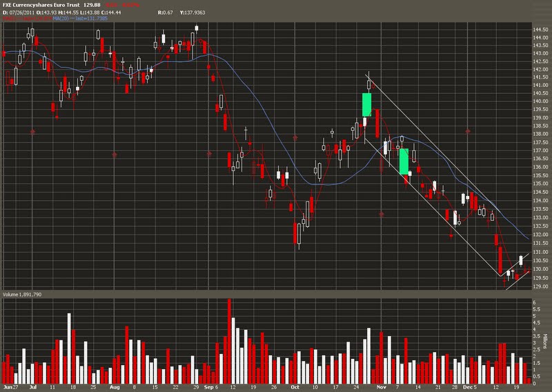Select the upper green-highlighted candle near 140.00
This screenshot has width=552, height=392.
coord(367,104)
